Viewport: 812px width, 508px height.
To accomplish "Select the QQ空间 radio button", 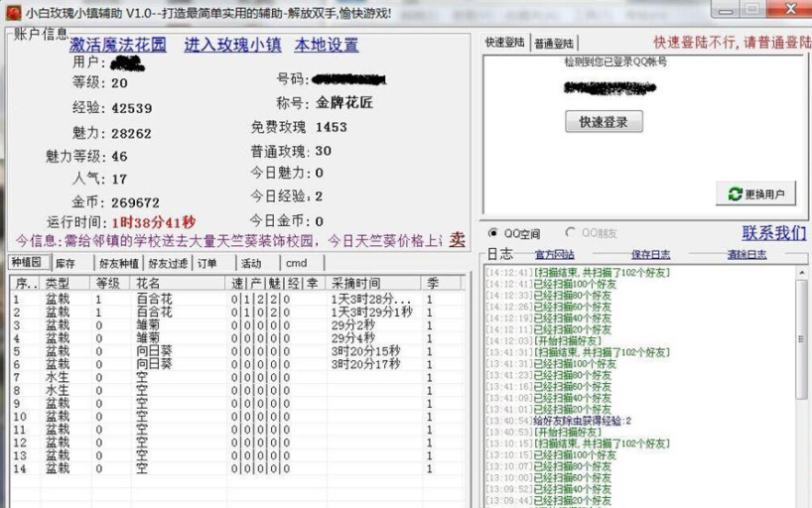I will 493,233.
